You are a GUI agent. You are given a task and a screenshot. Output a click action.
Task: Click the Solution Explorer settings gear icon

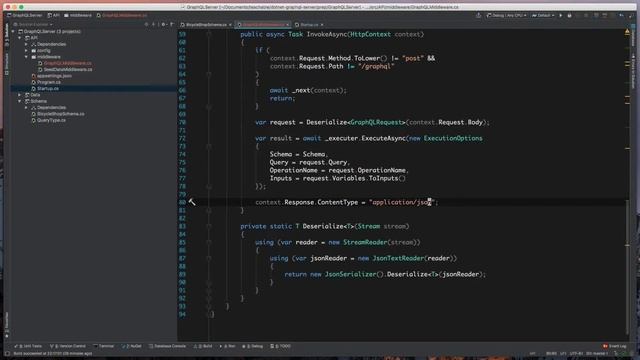163,24
